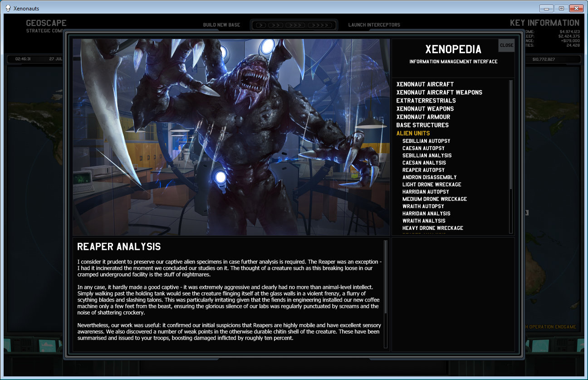Image resolution: width=588 pixels, height=380 pixels.
Task: Maximize the Xenonauts window
Action: point(561,8)
